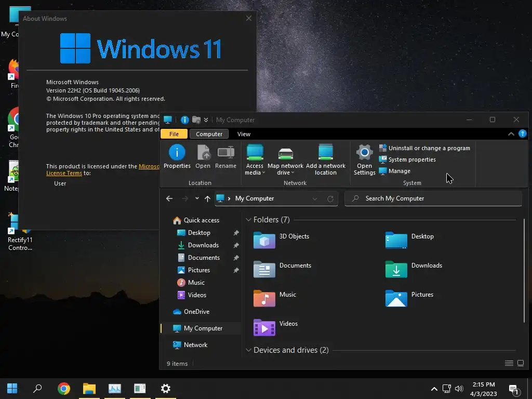Collapse the Folders (7) group
The image size is (532, 399).
(248, 220)
